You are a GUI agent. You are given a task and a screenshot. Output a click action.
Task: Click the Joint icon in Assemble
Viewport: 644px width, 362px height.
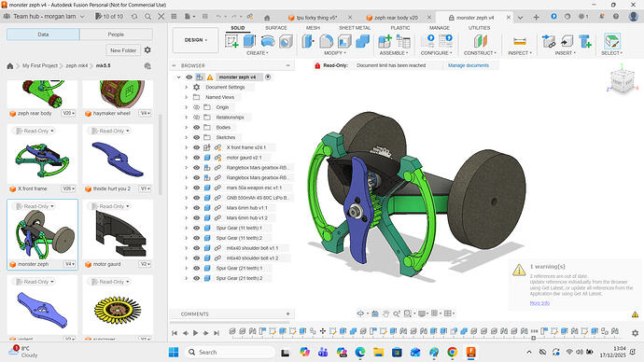coord(403,41)
